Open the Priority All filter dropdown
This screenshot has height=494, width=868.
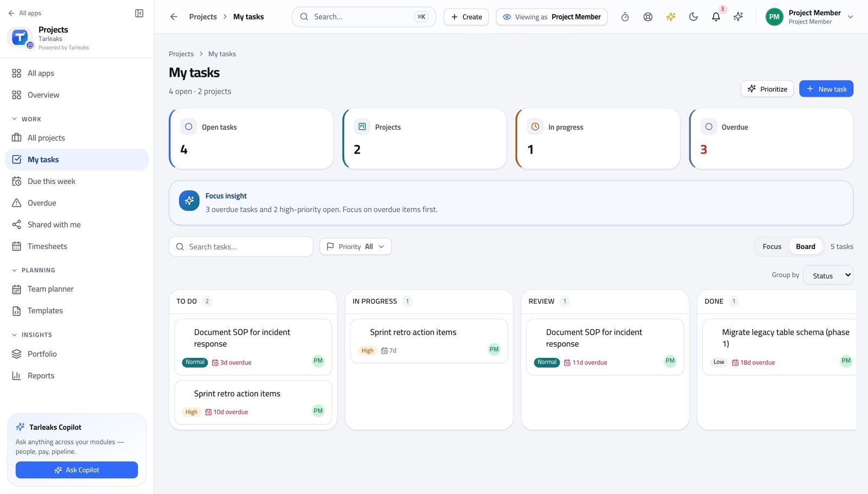[355, 247]
